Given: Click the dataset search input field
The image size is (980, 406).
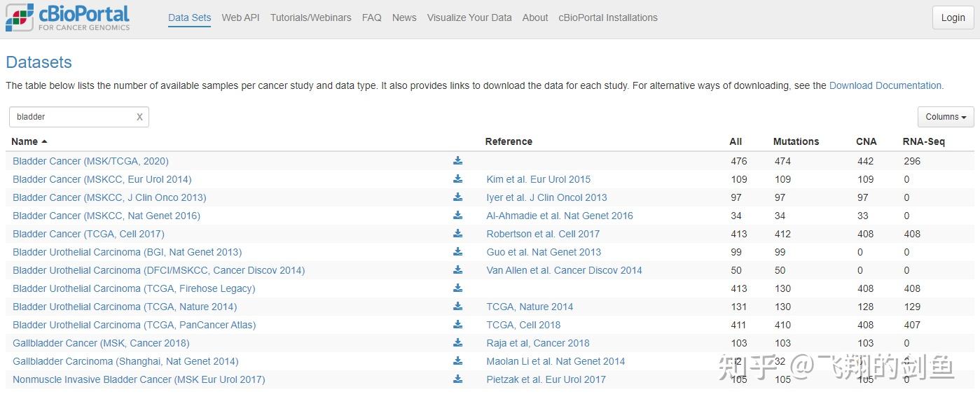Looking at the screenshot, I should 74,117.
